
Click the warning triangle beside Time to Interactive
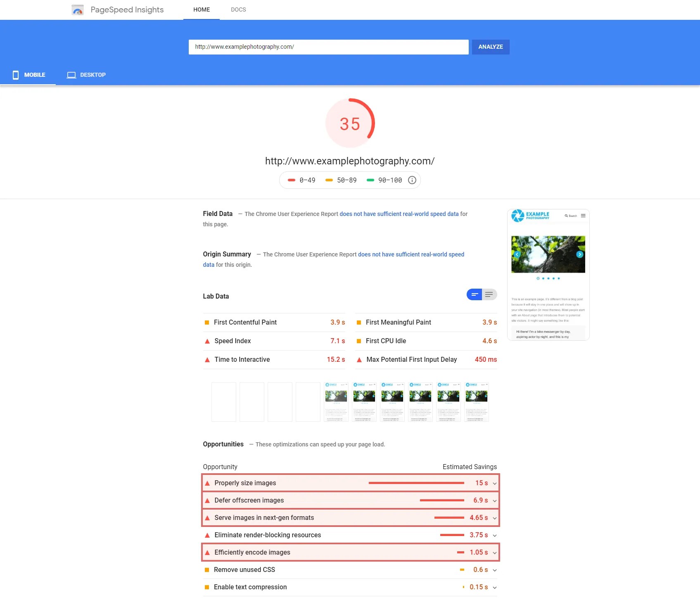pos(207,359)
